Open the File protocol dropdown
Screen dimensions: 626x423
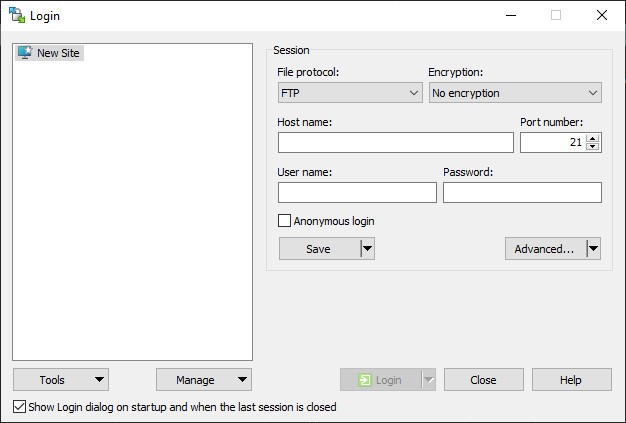pos(350,93)
